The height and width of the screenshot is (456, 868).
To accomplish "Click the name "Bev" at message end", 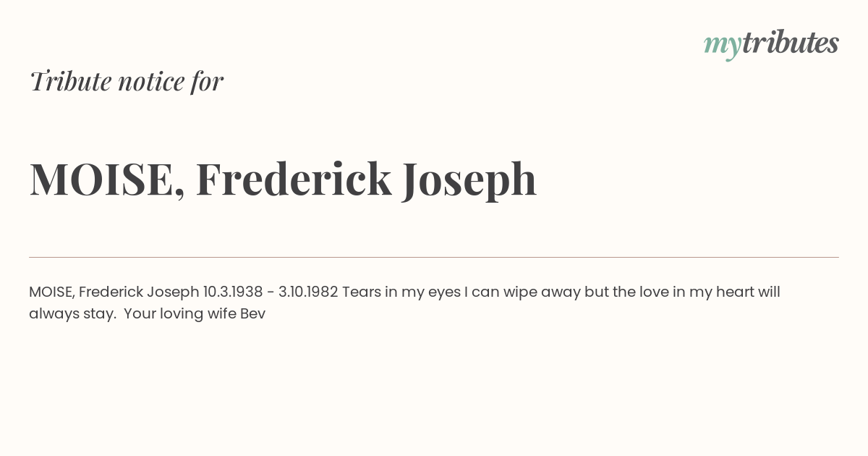I will [253, 314].
